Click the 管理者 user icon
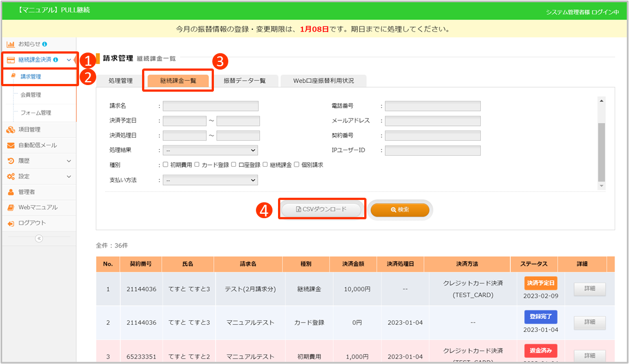The width and height of the screenshot is (629, 364). [x=11, y=192]
